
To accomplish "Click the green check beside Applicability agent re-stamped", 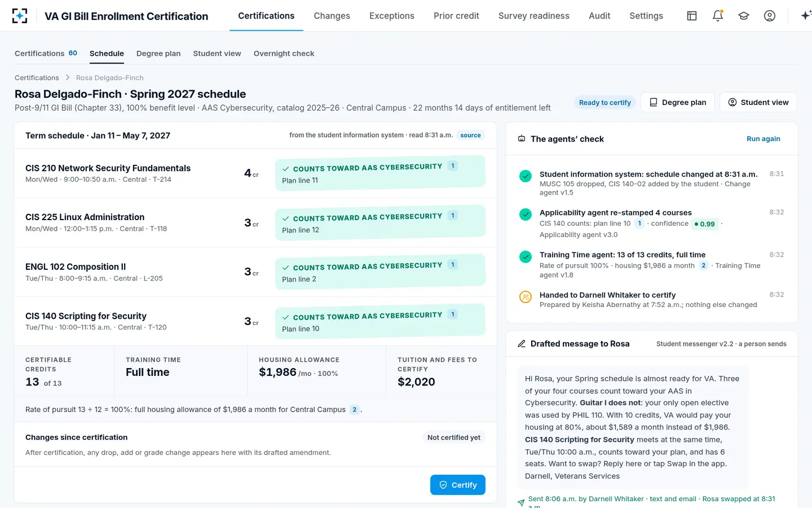I will 526,214.
